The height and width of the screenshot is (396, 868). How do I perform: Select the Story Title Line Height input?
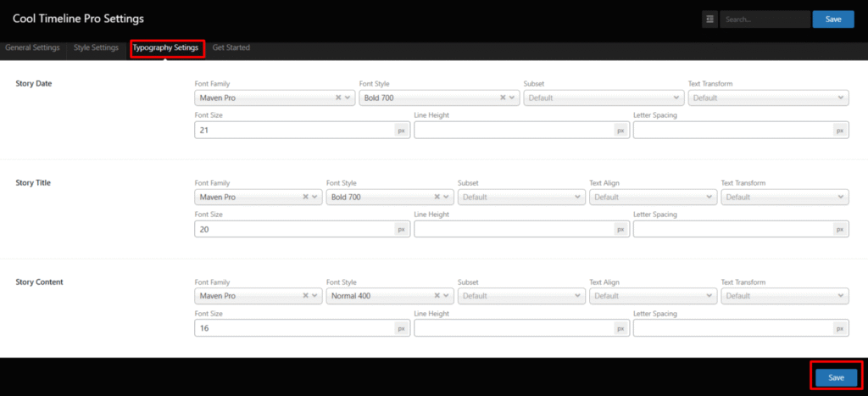513,229
